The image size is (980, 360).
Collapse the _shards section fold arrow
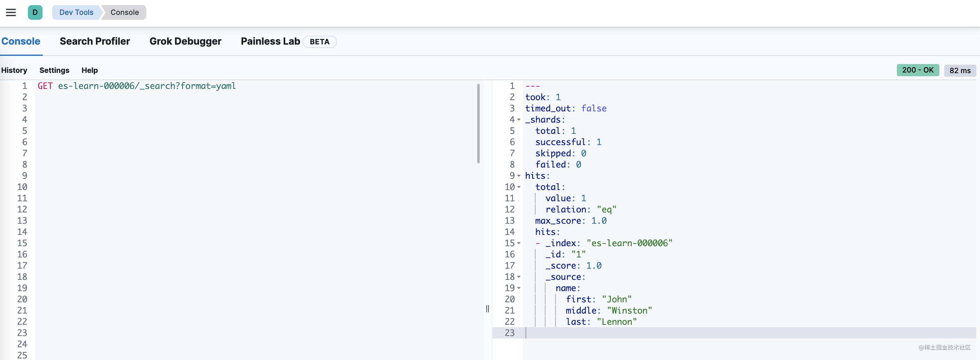point(519,120)
